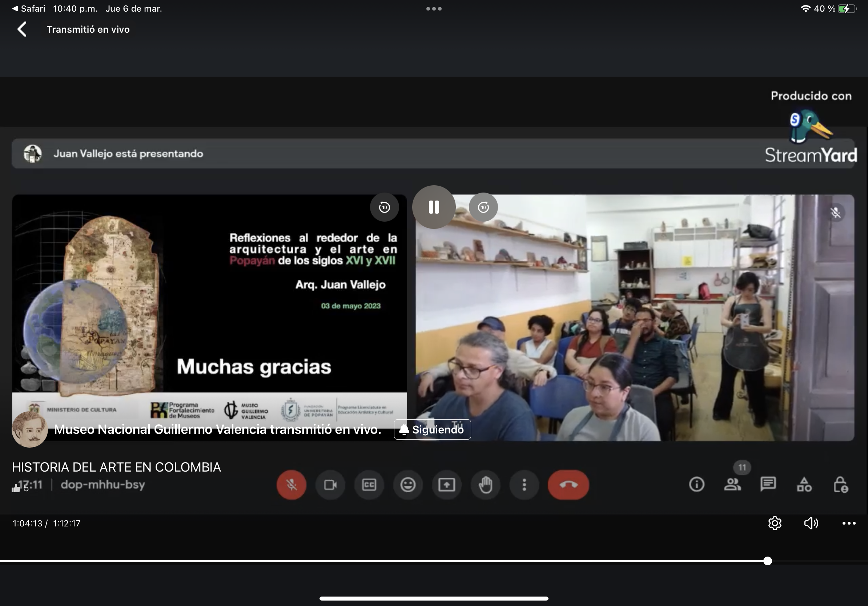Open video settings gear
Image resolution: width=868 pixels, height=606 pixels.
tap(775, 523)
